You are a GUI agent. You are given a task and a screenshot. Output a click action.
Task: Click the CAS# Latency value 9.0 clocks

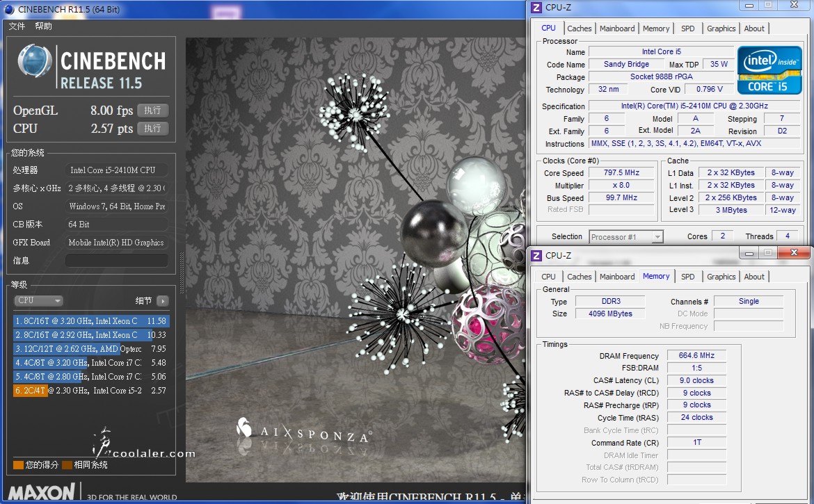pyautogui.click(x=696, y=380)
